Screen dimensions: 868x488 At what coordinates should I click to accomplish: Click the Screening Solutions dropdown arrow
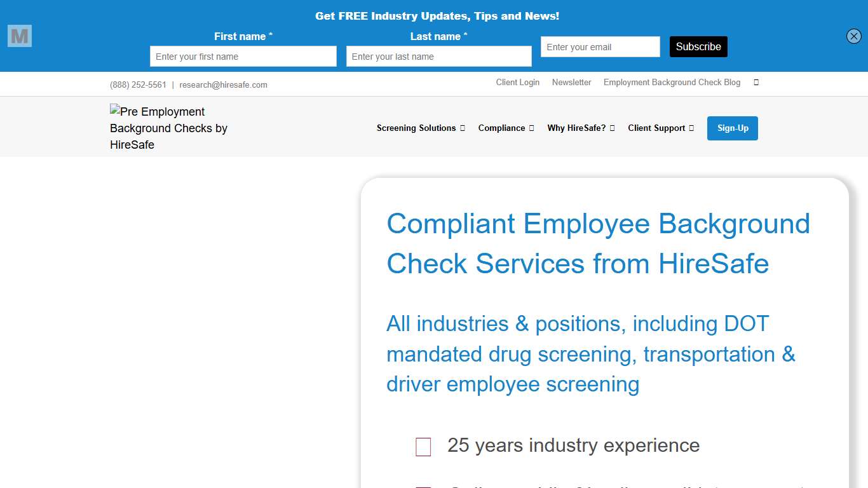pos(463,128)
